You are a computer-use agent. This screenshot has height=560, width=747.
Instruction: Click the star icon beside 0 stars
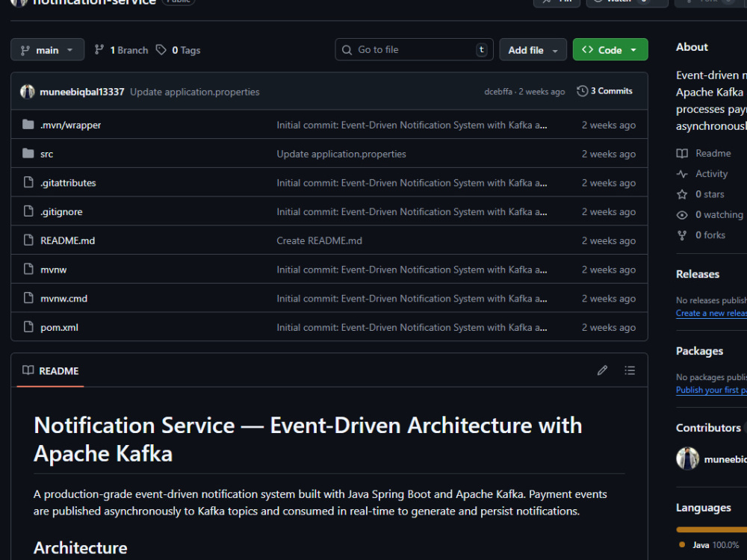682,194
